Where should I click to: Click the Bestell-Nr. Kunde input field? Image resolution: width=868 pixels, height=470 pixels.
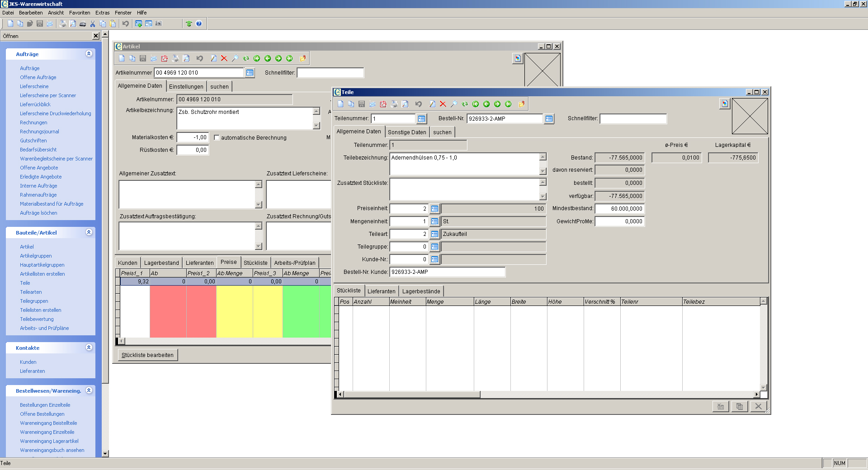[447, 272]
